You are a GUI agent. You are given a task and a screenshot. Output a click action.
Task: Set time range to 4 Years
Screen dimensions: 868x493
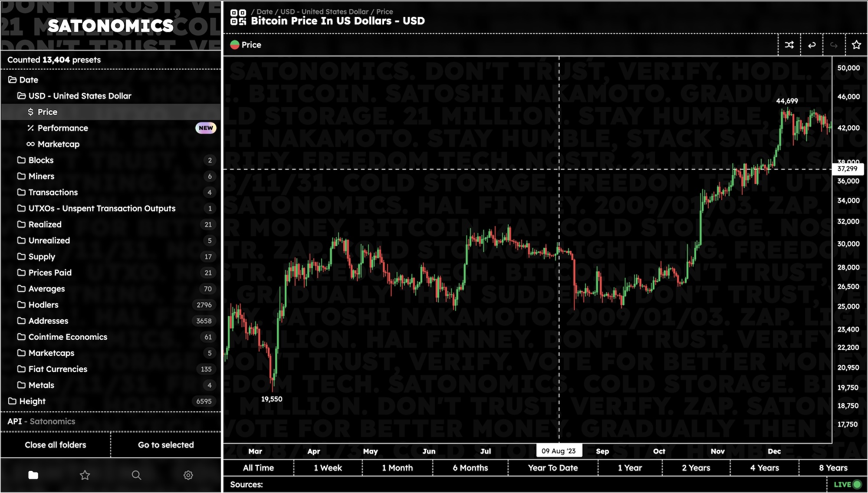coord(765,468)
